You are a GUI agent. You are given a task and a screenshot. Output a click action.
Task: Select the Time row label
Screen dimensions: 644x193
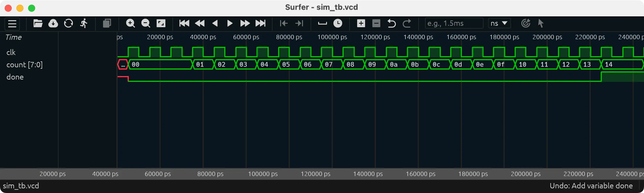tap(13, 37)
